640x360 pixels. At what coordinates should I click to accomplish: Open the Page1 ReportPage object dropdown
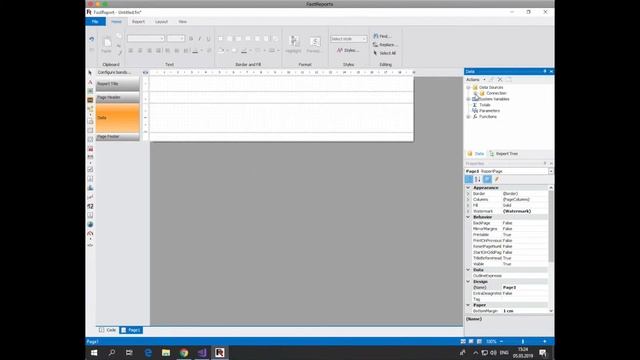(x=551, y=171)
